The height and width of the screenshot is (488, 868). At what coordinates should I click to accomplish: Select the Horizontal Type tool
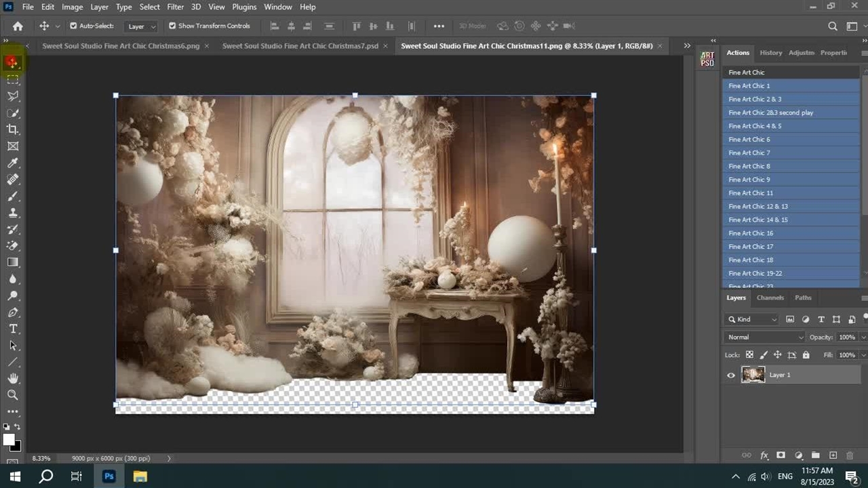(x=13, y=329)
